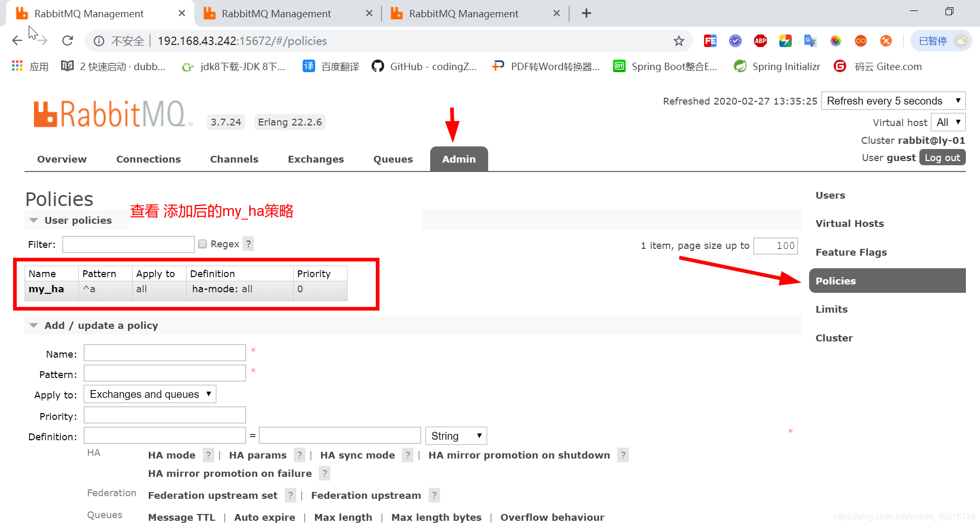Switch to the Queues tab
The height and width of the screenshot is (526, 980).
coord(393,159)
